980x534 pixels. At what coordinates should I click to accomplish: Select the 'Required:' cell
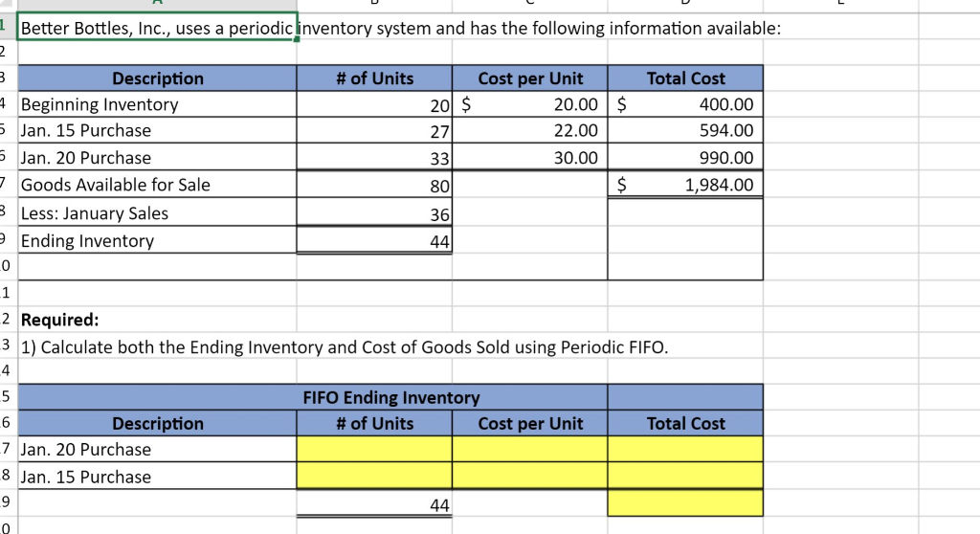[157, 320]
